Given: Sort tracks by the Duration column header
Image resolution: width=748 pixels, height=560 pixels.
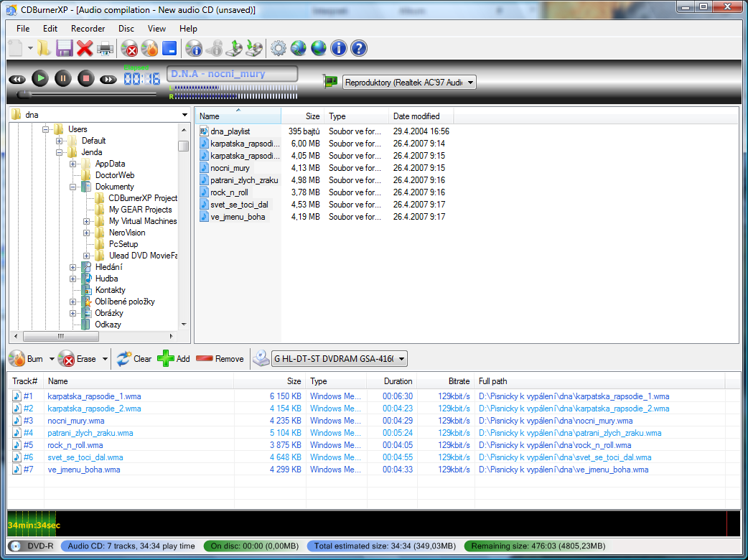Looking at the screenshot, I should (x=392, y=381).
